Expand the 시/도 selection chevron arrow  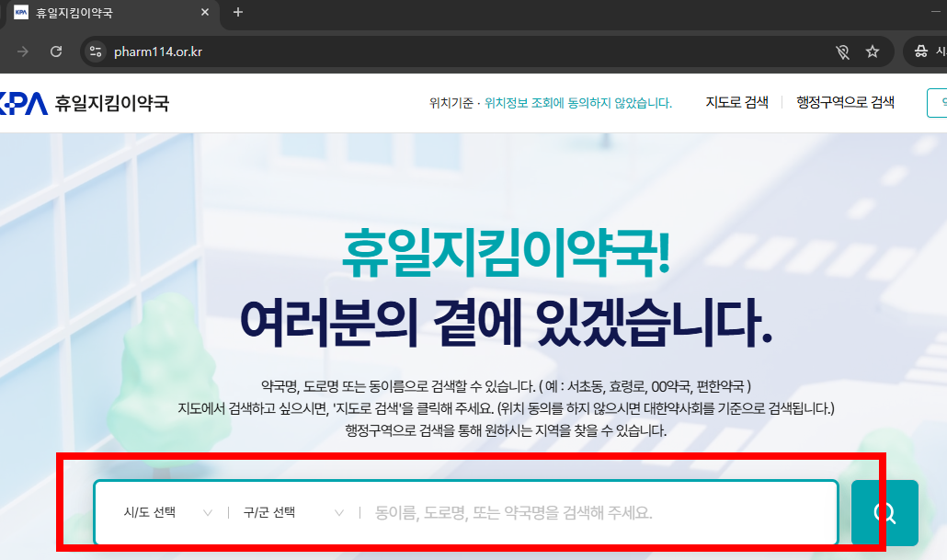pyautogui.click(x=207, y=512)
